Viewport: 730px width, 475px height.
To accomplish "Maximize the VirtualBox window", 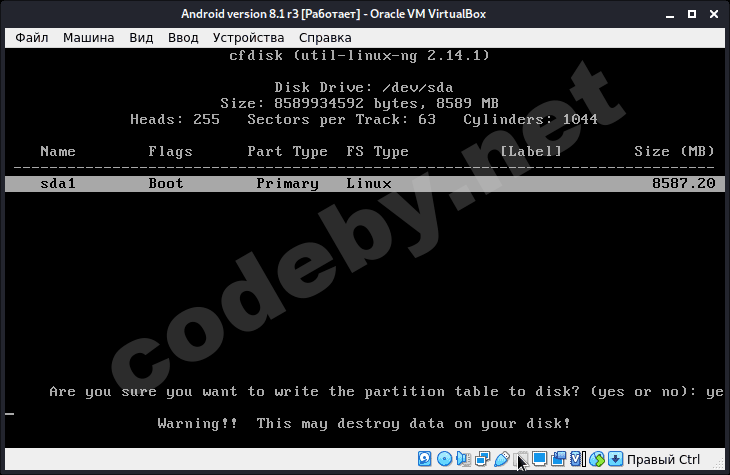I will point(692,14).
